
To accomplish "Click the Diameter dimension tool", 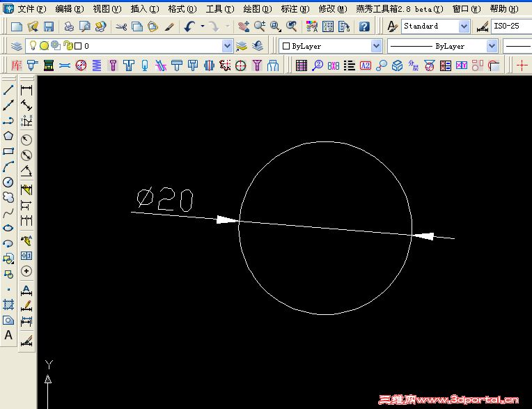I will (26, 155).
